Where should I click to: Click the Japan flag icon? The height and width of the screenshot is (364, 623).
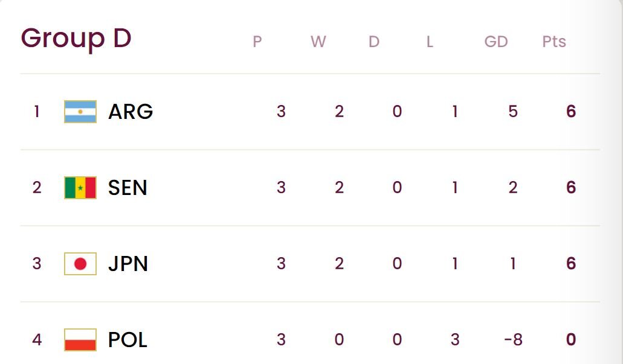[x=80, y=264]
